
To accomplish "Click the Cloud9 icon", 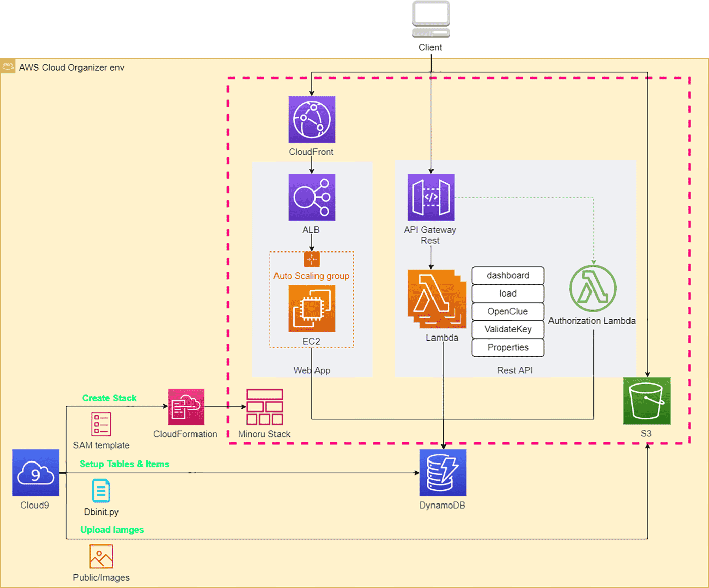I will click(x=35, y=473).
